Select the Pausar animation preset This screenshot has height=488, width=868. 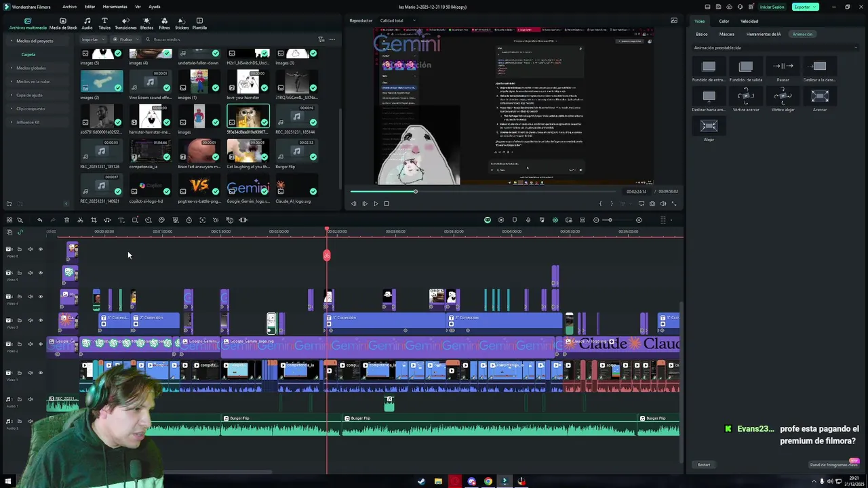783,70
